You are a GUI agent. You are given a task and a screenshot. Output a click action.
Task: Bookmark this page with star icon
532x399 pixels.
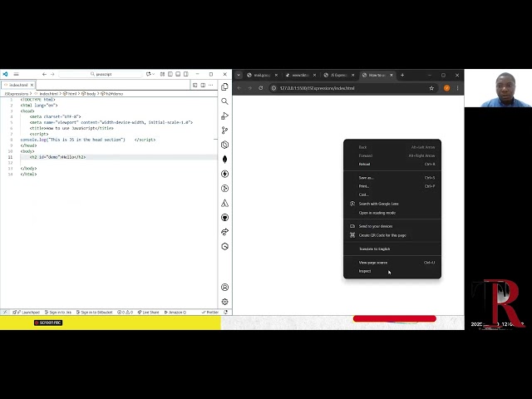431,88
